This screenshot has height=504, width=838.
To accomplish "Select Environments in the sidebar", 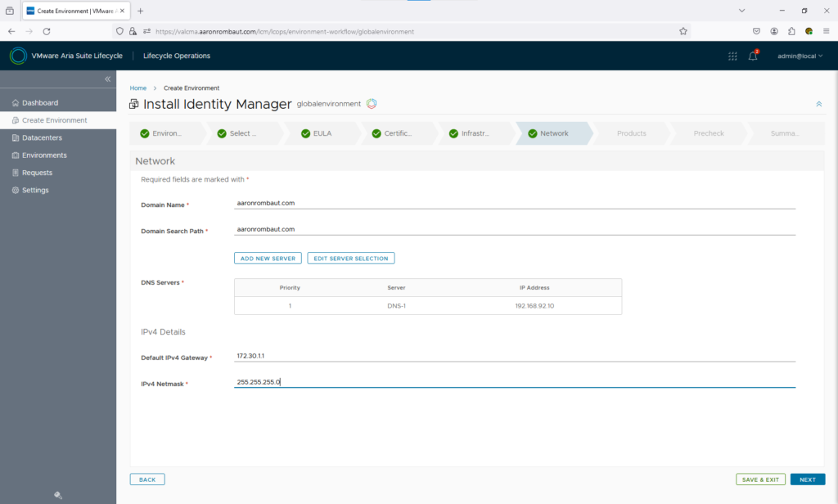I will pyautogui.click(x=44, y=155).
